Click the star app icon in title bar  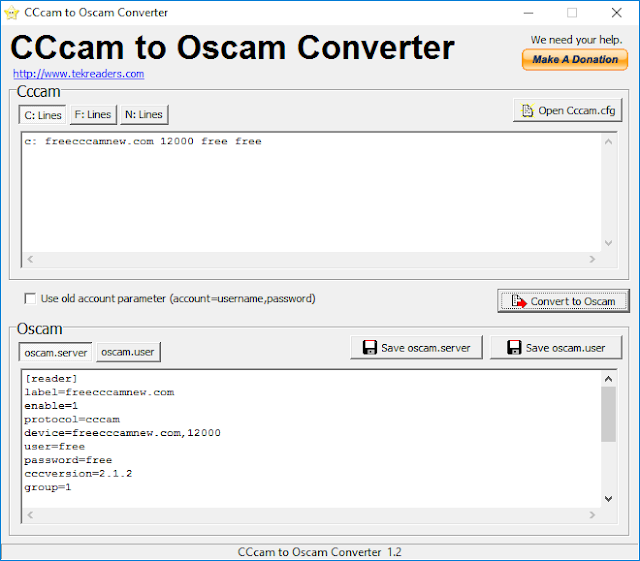point(11,13)
